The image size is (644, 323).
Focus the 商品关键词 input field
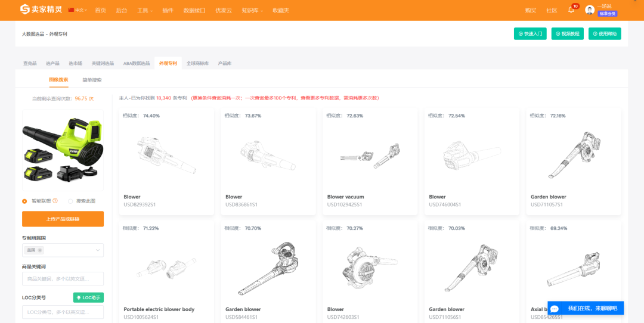click(x=63, y=279)
